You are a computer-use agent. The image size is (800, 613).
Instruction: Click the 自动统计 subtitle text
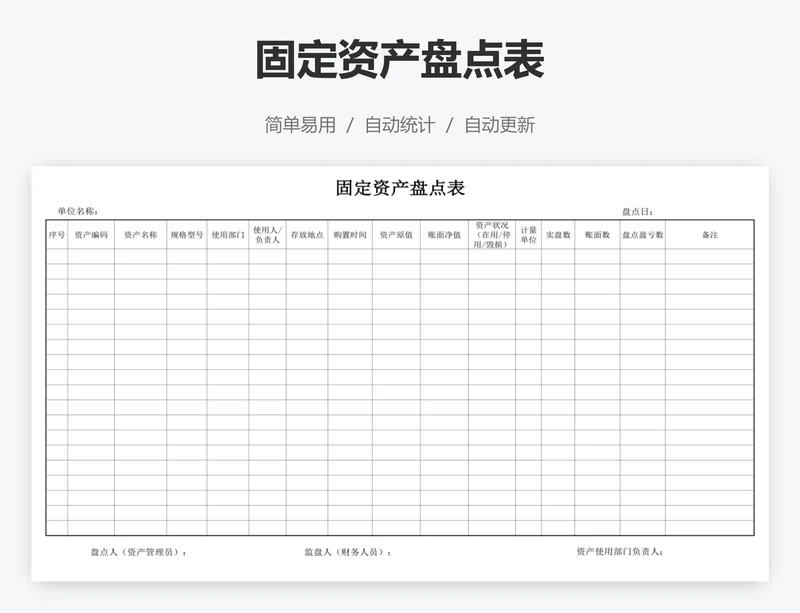coord(400,125)
